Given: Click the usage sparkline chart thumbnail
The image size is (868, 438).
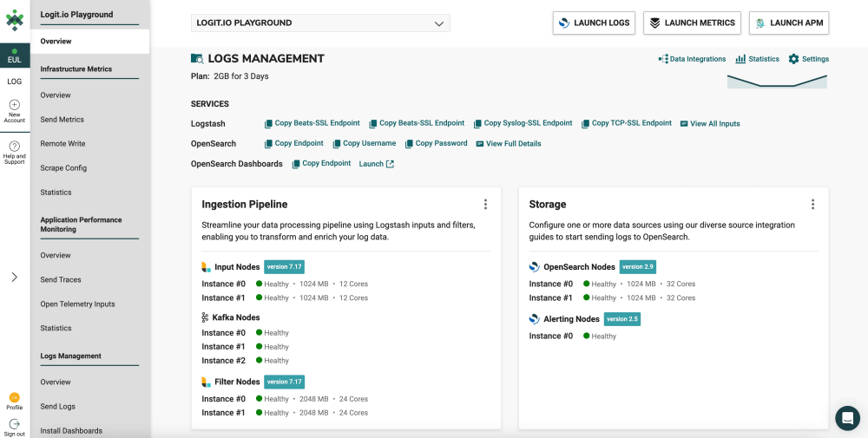Looking at the screenshot, I should pyautogui.click(x=777, y=81).
